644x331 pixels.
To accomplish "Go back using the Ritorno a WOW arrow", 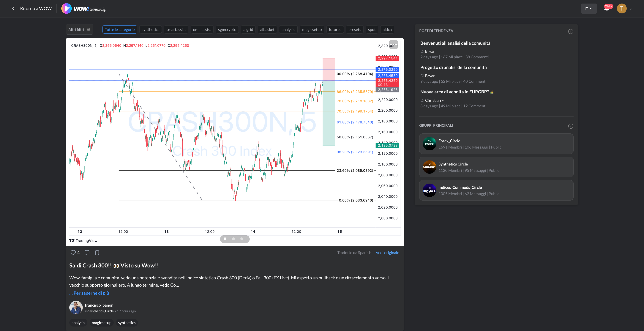I will pyautogui.click(x=13, y=9).
